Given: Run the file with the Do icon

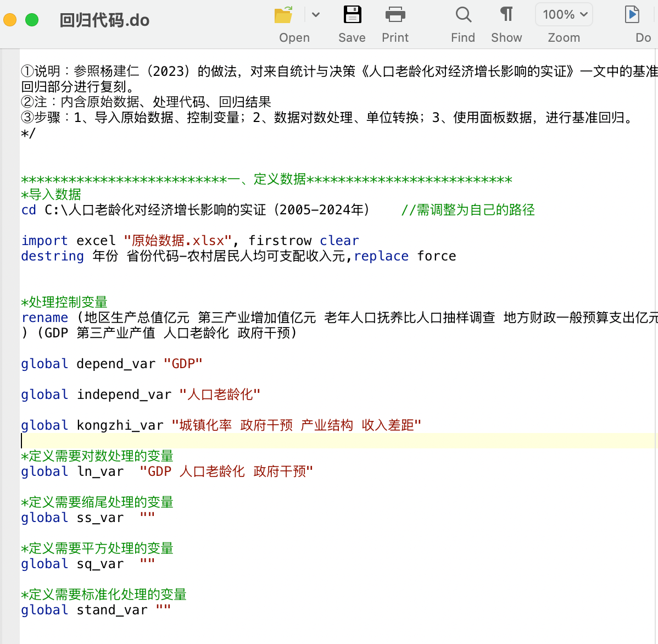Looking at the screenshot, I should click(x=632, y=15).
